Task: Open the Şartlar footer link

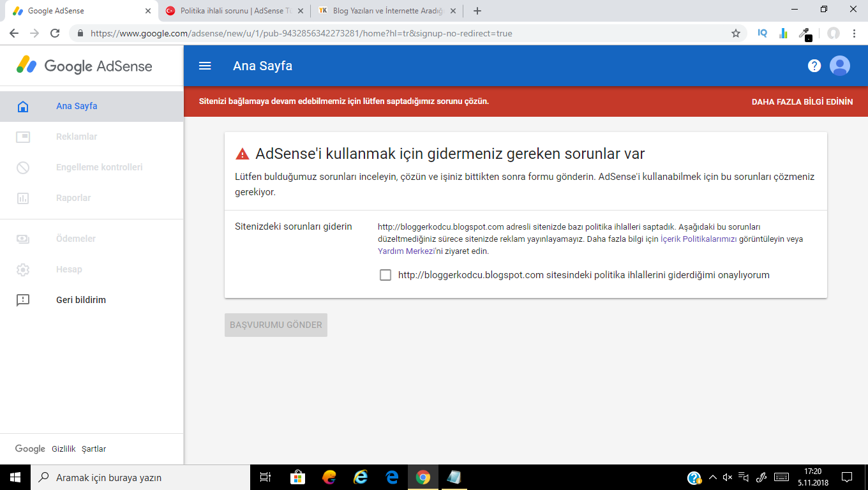Action: coord(94,449)
